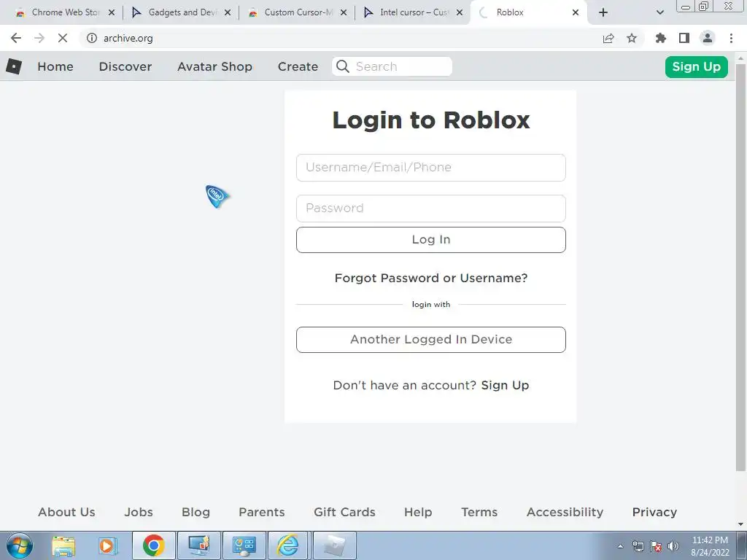747x560 pixels.
Task: Toggle the Chrome side panel icon
Action: pyautogui.click(x=684, y=38)
